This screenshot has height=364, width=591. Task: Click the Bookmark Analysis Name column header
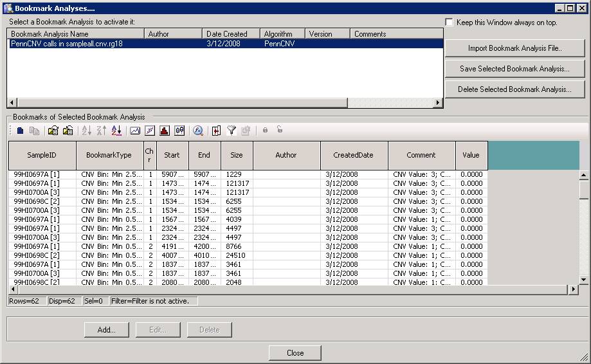76,34
